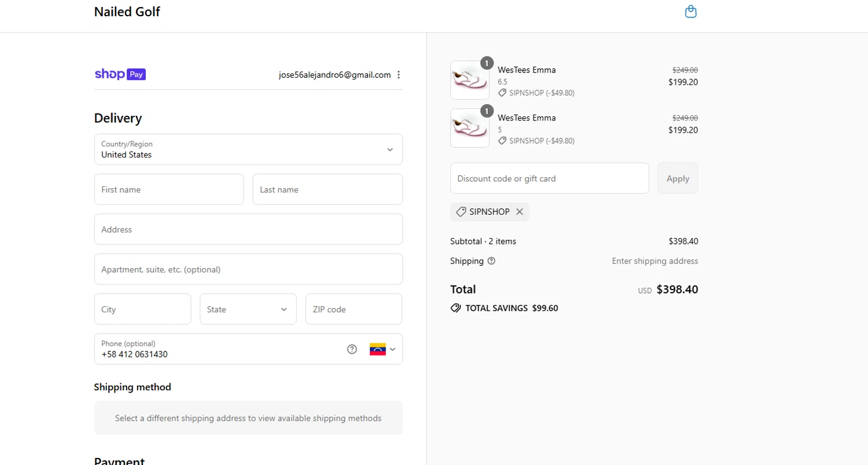
Task: Expand phone country code selector chevron
Action: point(393,349)
